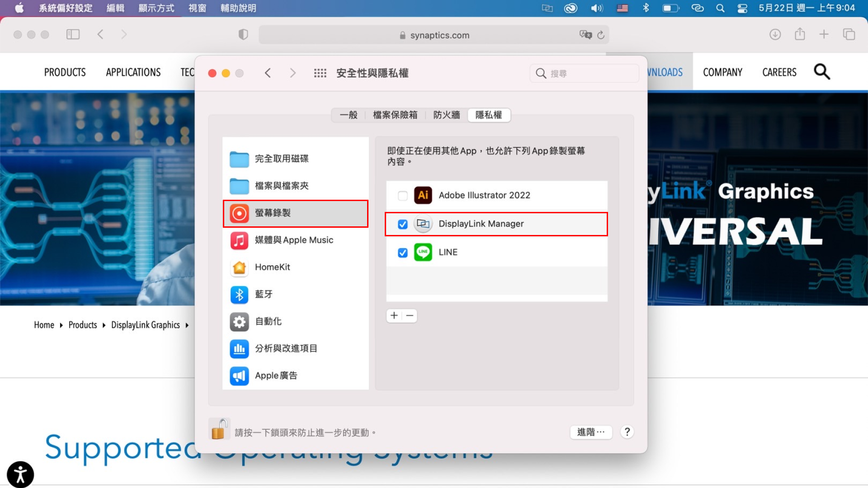Open a new Safari tab with plus
The width and height of the screenshot is (868, 488).
click(824, 34)
